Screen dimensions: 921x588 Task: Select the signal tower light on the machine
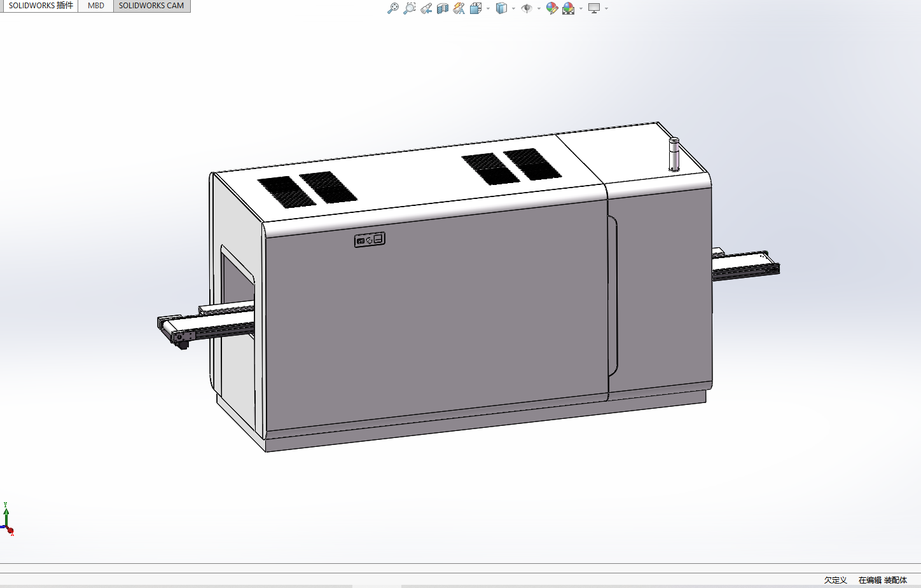coord(674,154)
